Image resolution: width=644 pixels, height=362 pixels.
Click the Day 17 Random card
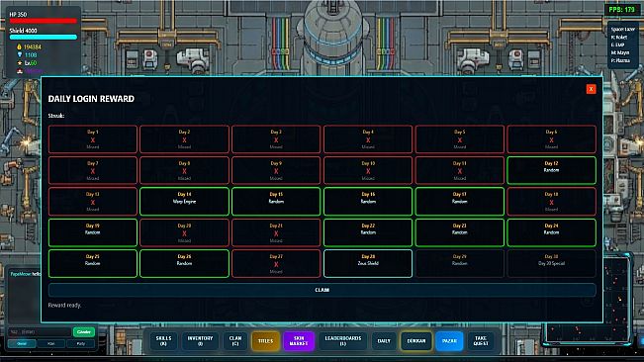click(x=460, y=201)
